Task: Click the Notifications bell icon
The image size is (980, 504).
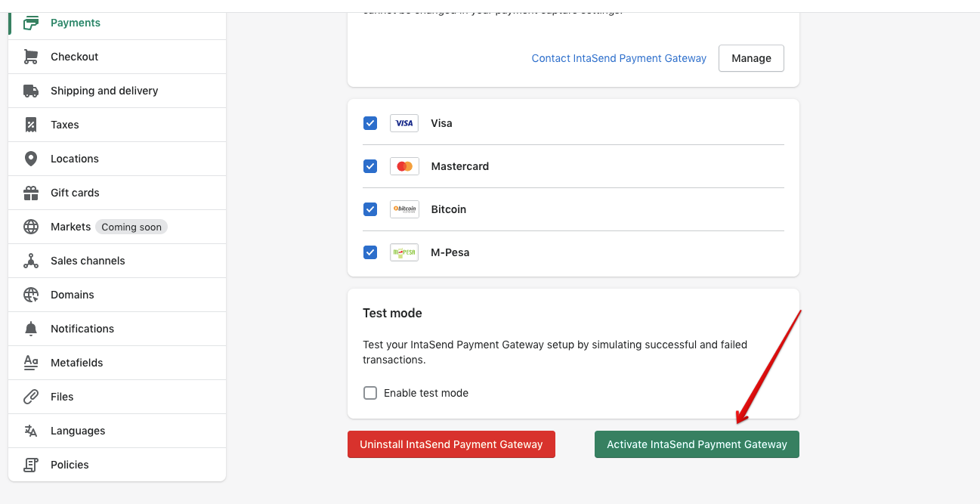Action: (x=31, y=329)
